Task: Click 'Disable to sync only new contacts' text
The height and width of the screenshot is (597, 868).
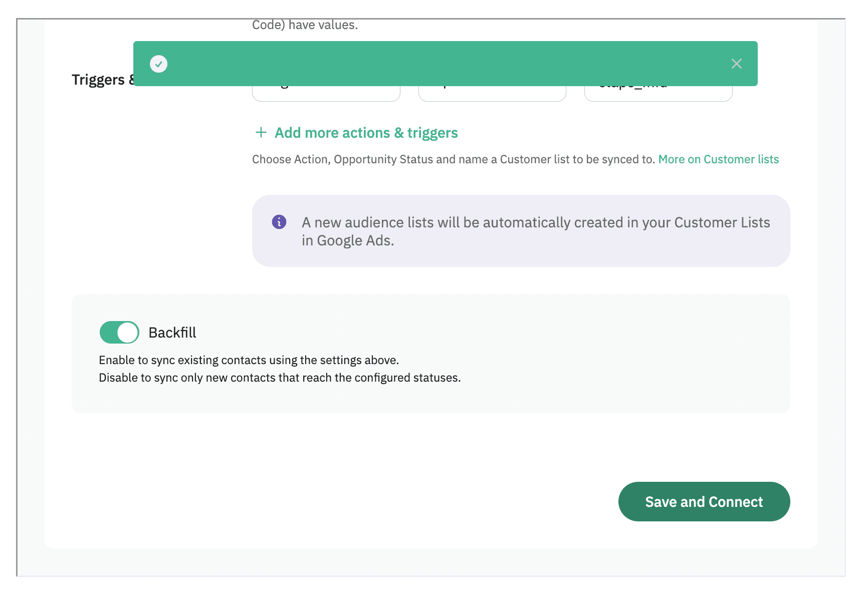Action: pyautogui.click(x=280, y=378)
